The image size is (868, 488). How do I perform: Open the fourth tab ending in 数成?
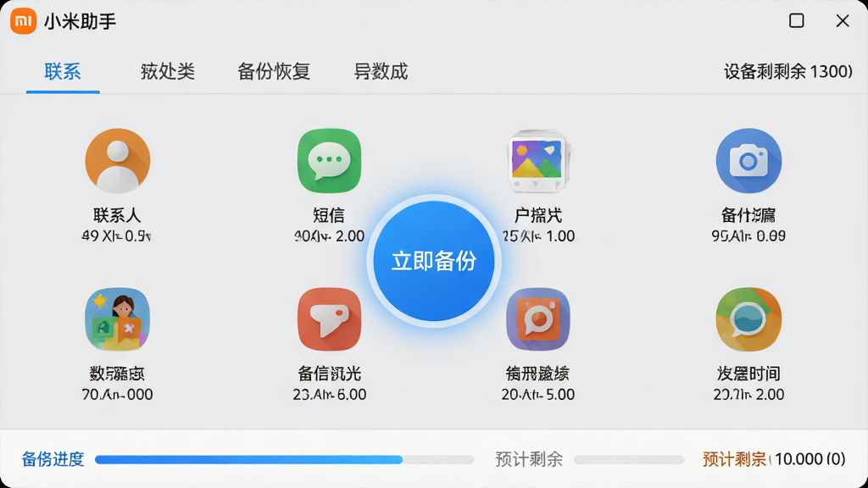pos(381,71)
